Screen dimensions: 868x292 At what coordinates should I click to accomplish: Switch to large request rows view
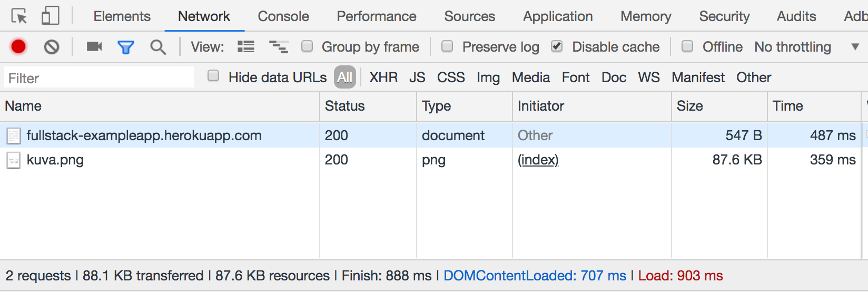245,47
